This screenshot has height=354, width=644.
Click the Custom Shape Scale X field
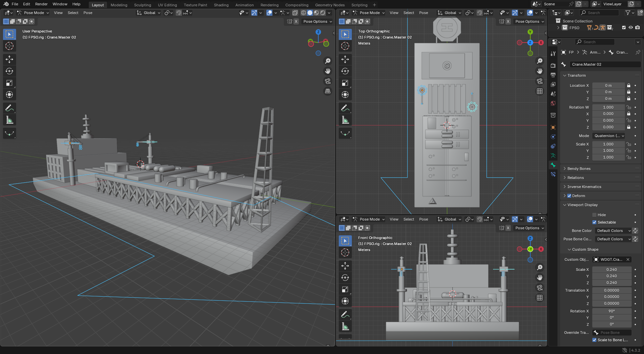click(x=611, y=270)
